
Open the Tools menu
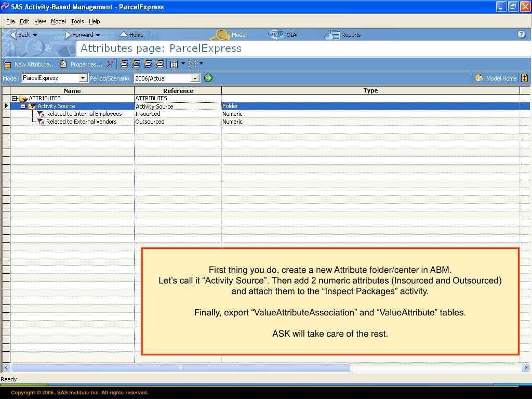(77, 21)
